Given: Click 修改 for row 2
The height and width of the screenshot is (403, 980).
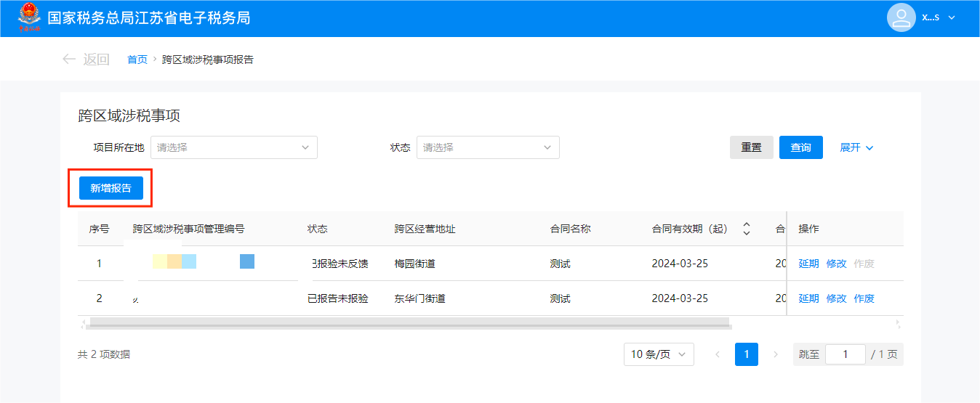Looking at the screenshot, I should point(836,298).
